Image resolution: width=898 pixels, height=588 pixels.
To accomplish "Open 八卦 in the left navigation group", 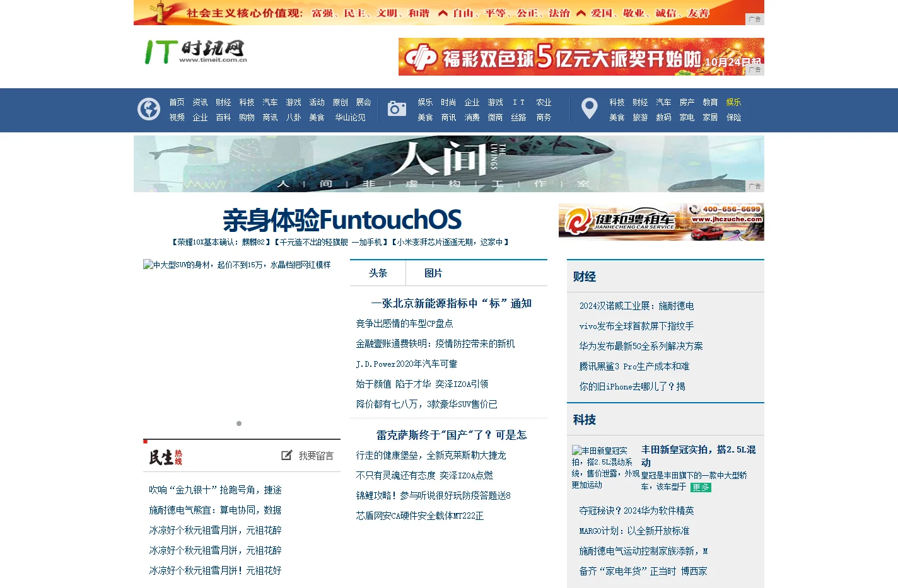I will pyautogui.click(x=293, y=117).
